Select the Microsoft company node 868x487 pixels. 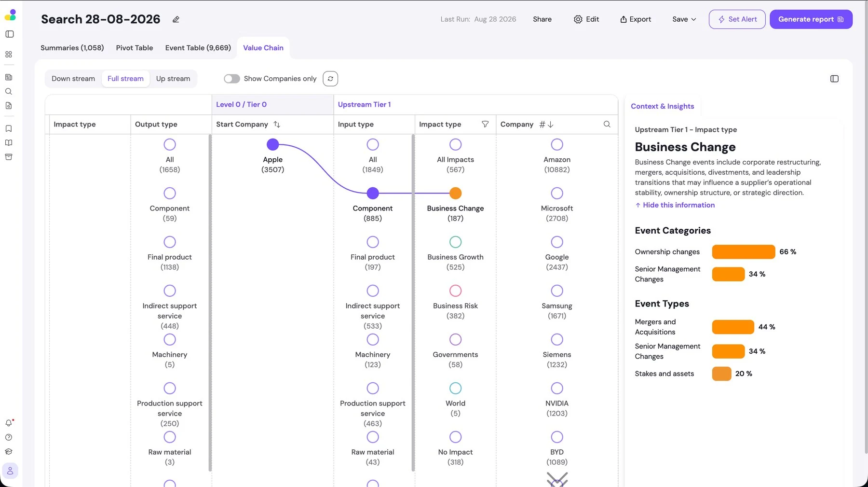point(557,193)
